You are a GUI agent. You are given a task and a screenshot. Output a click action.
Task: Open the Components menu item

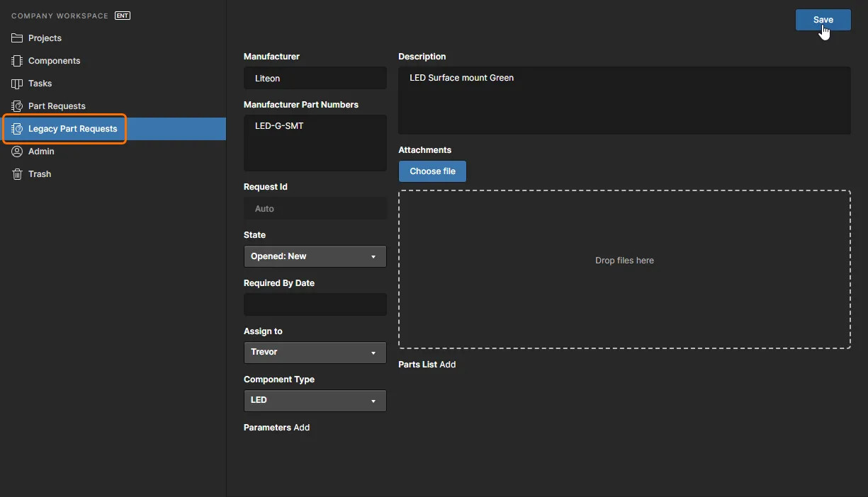[54, 61]
